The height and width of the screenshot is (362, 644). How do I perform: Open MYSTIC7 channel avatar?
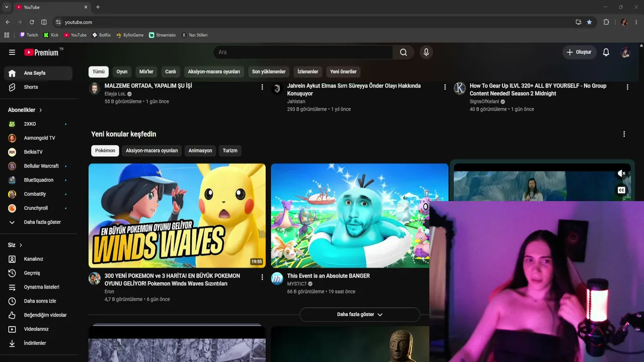[277, 279]
